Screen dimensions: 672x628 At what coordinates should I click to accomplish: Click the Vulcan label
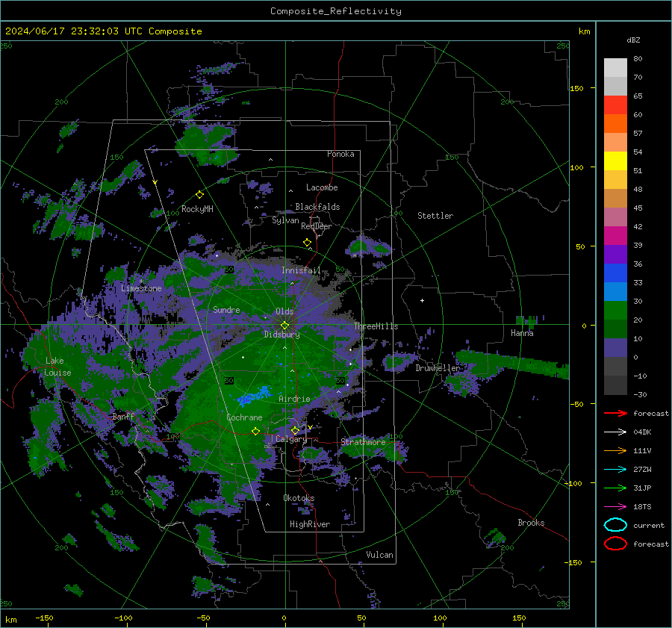(380, 555)
